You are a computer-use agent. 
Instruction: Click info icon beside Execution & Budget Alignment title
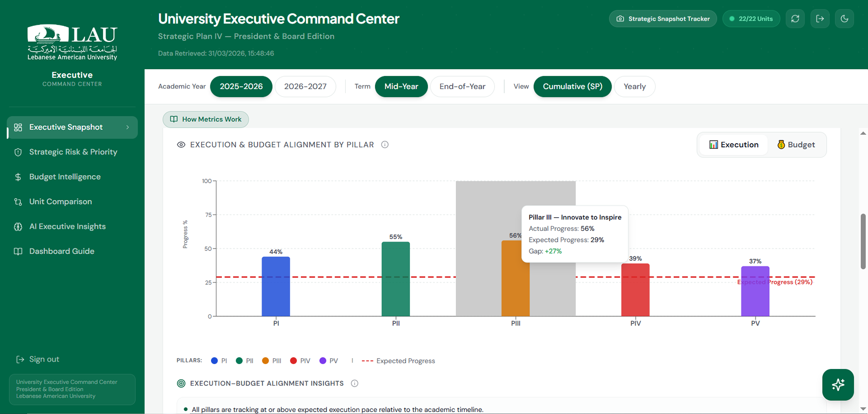tap(385, 145)
